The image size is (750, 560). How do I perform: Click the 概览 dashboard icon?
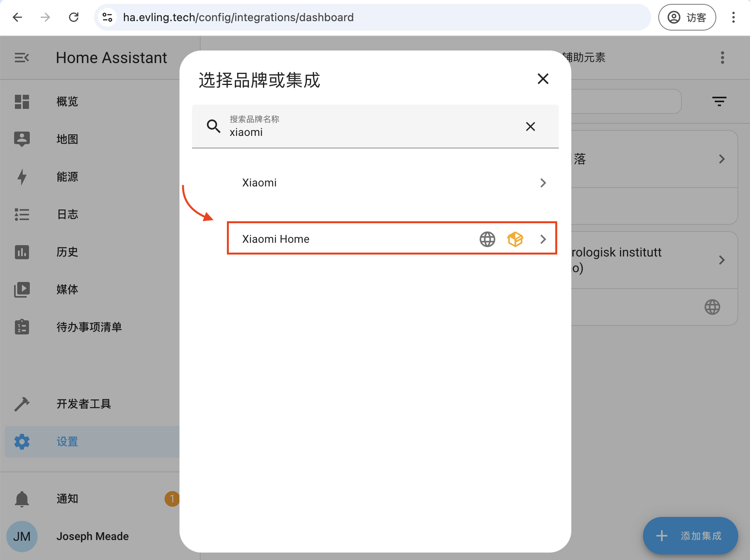tap(22, 102)
